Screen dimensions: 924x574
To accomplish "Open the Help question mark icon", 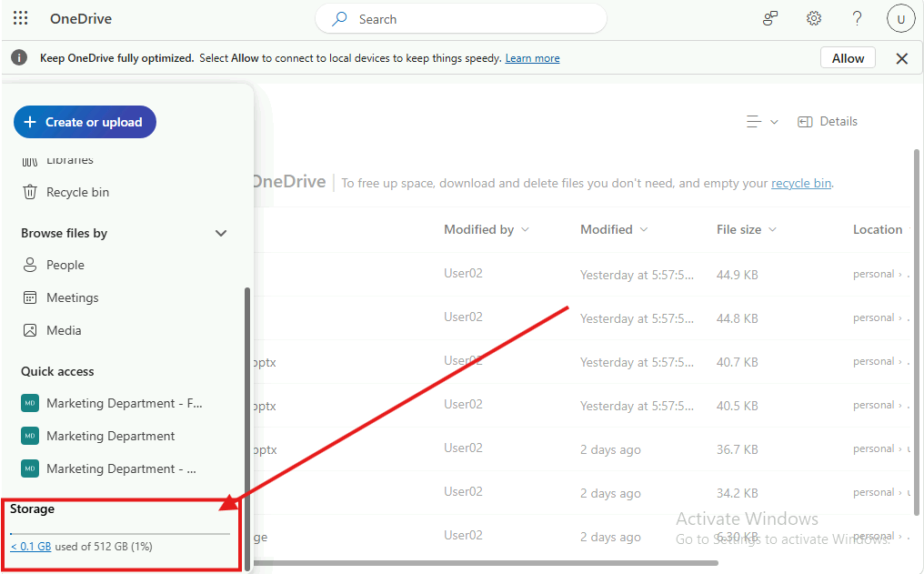I will click(858, 18).
